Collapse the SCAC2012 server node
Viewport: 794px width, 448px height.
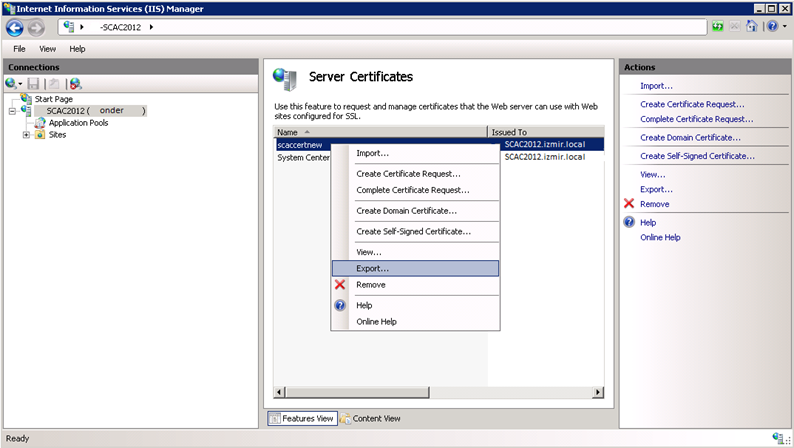[12, 111]
